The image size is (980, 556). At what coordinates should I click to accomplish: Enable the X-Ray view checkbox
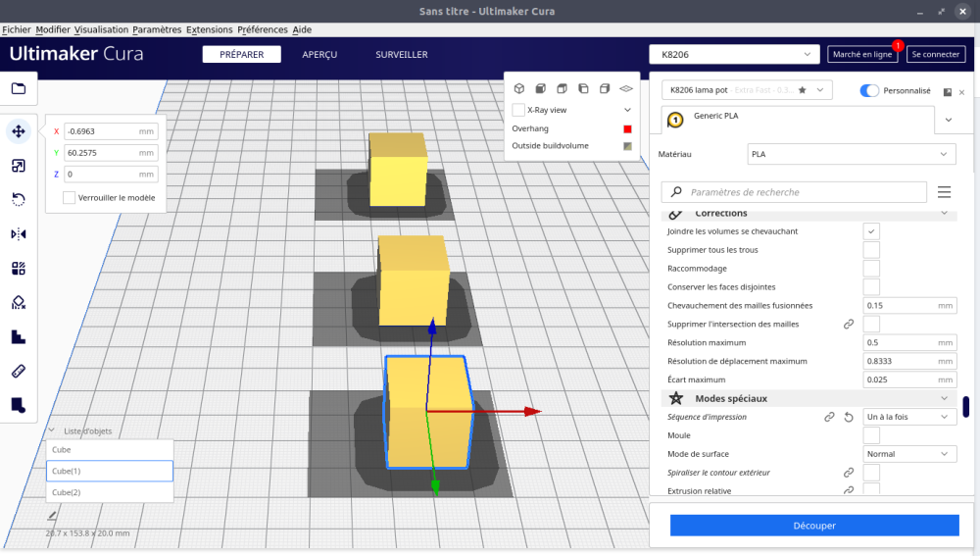[518, 110]
